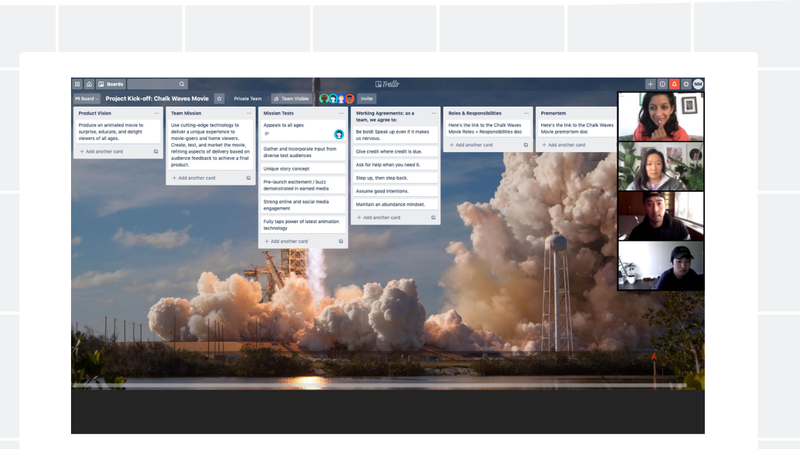Click the Private Team button
This screenshot has height=449, width=800.
coord(247,99)
